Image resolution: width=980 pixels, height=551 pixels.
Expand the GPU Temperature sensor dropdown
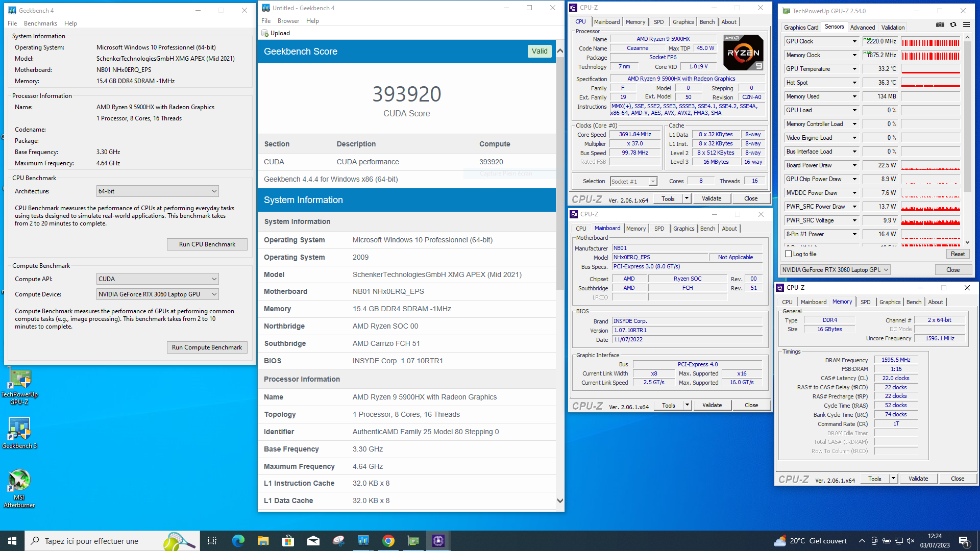pos(854,69)
